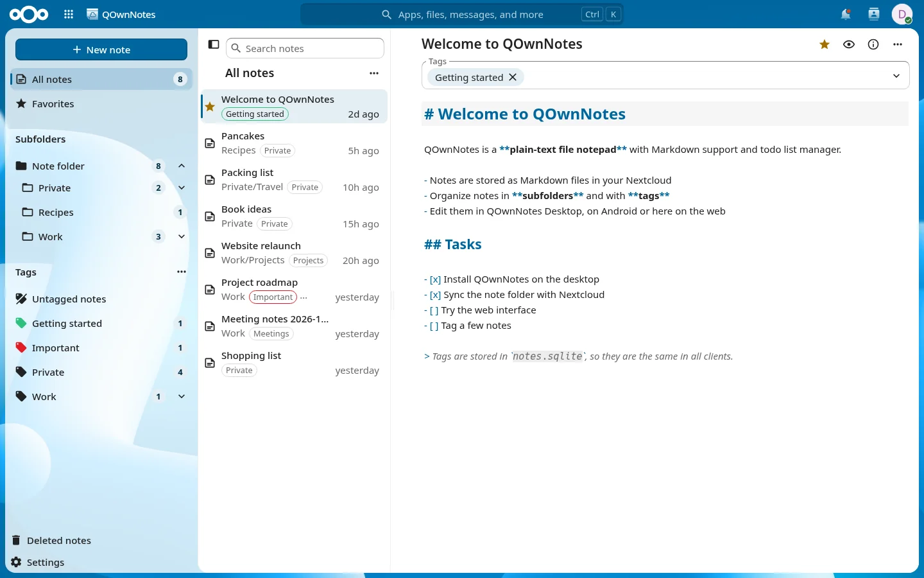Screen dimensions: 924x578
Task: Open the Settings gear
Action: tap(38, 562)
